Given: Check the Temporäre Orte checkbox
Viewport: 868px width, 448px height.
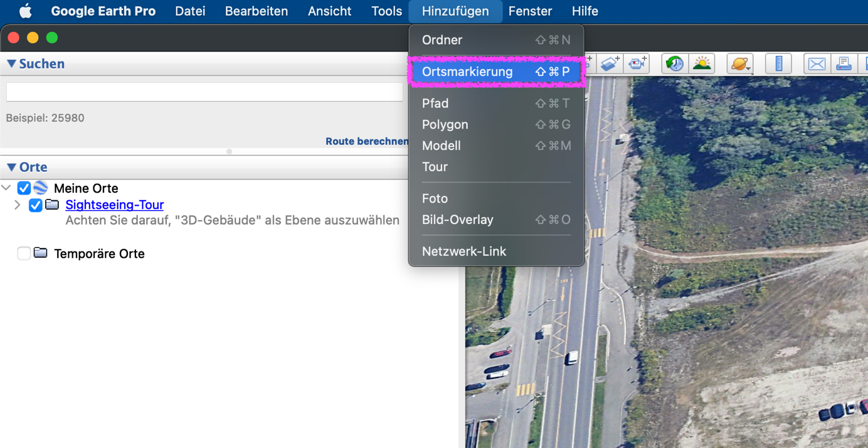Looking at the screenshot, I should (24, 253).
